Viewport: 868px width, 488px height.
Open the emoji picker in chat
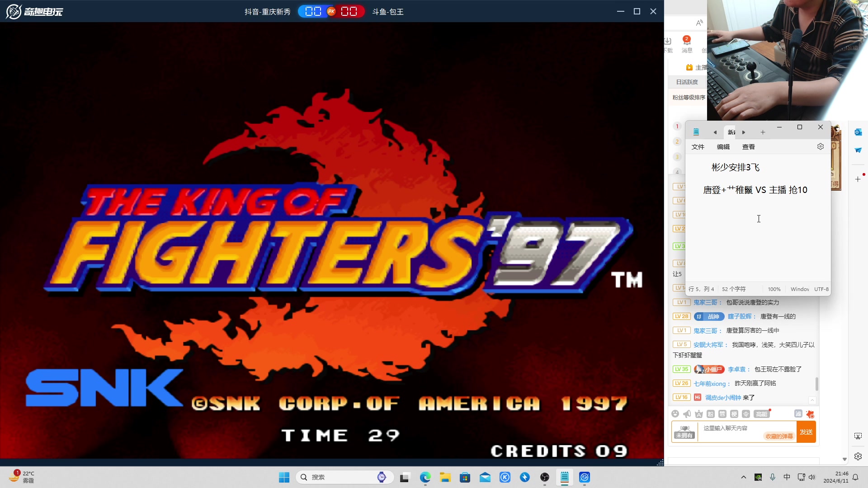pos(675,414)
